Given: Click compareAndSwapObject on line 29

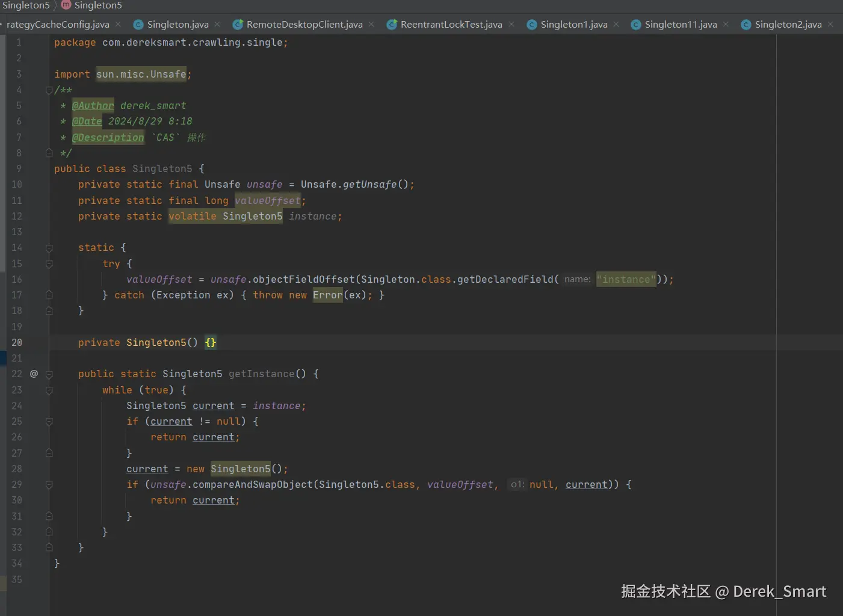Looking at the screenshot, I should click(253, 484).
